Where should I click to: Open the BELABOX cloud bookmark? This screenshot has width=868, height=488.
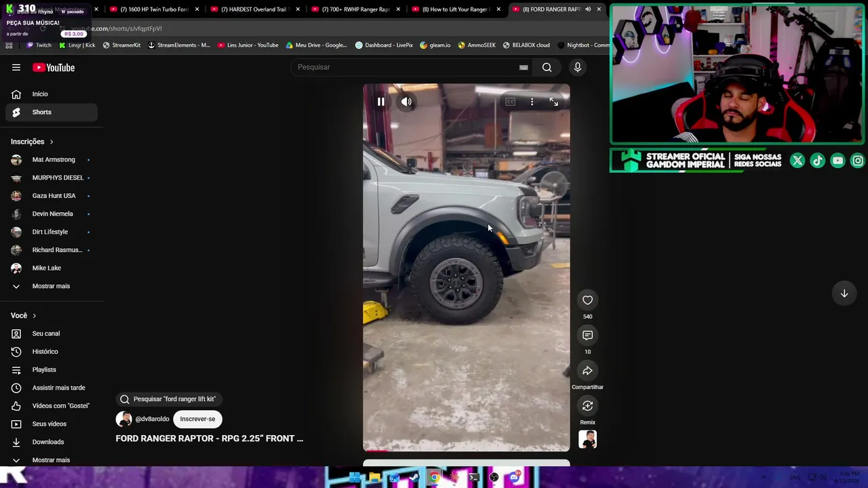pyautogui.click(x=526, y=45)
